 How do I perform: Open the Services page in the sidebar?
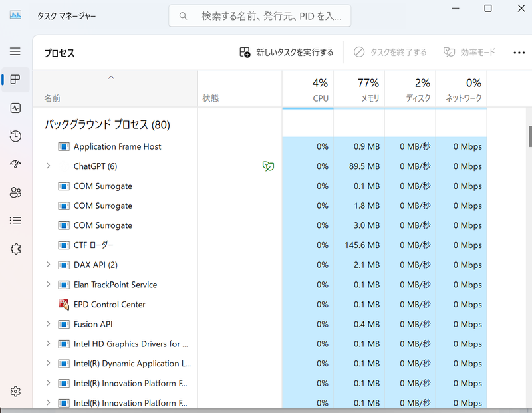click(x=15, y=249)
